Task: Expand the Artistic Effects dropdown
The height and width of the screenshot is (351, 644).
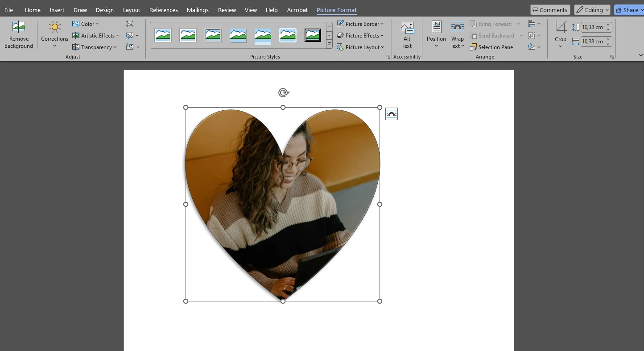Action: (x=117, y=36)
